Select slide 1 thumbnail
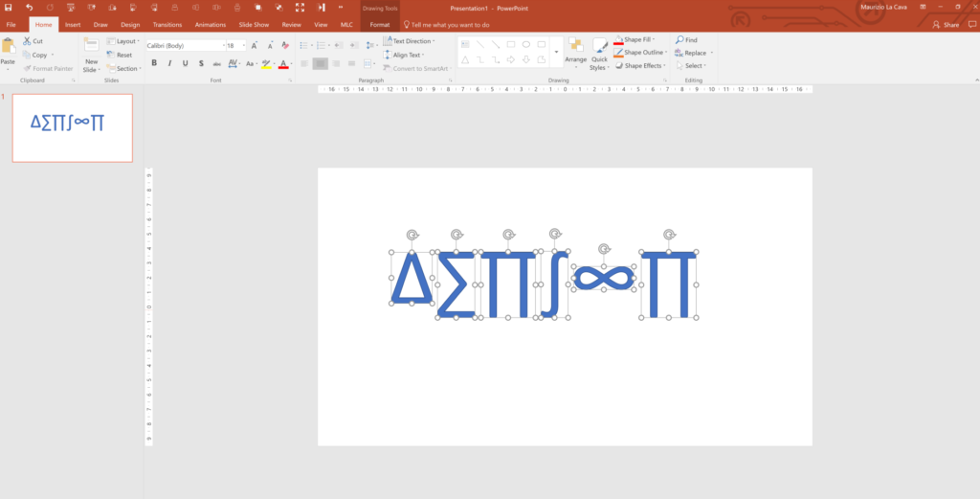The image size is (980, 499). coord(73,128)
